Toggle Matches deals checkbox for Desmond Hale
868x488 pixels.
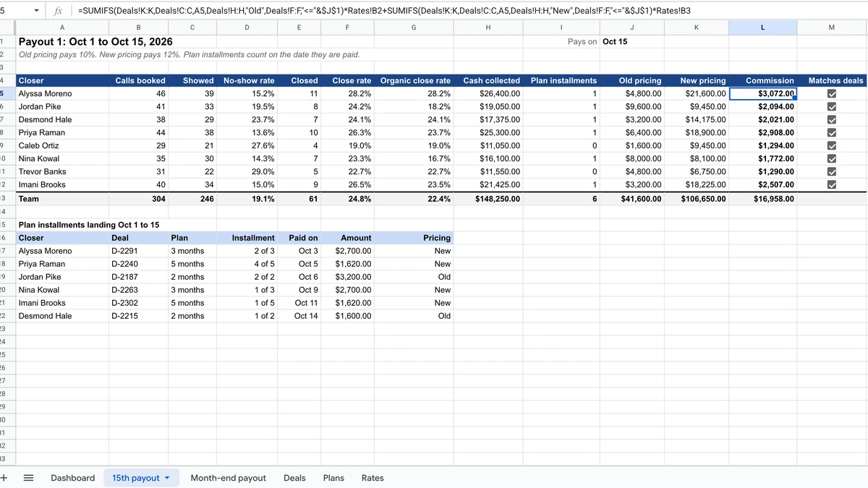click(x=831, y=120)
